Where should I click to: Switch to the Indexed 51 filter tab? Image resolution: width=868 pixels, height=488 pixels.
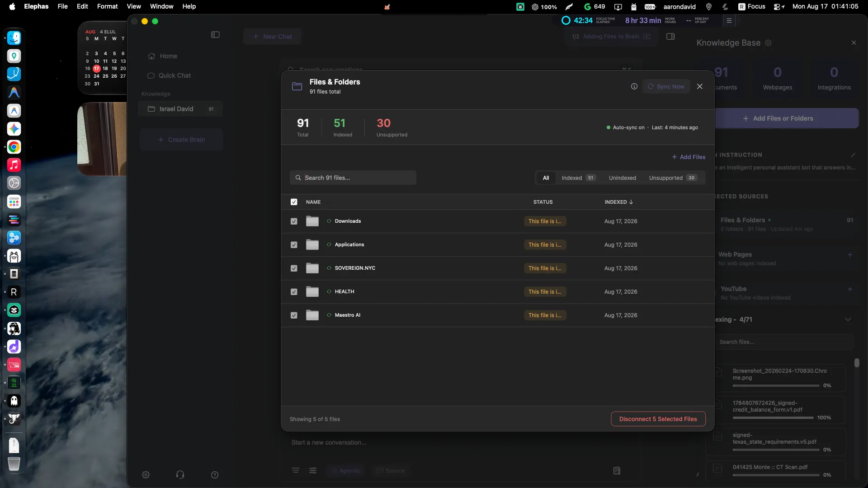click(x=578, y=178)
